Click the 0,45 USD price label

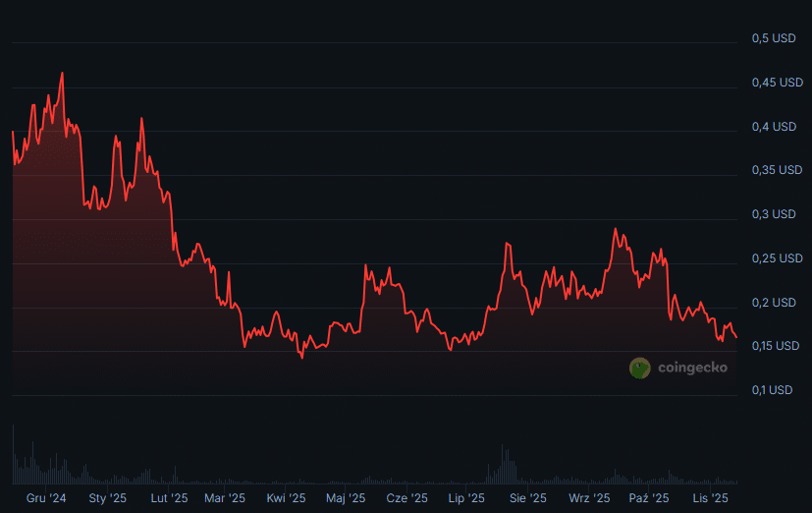(x=776, y=83)
